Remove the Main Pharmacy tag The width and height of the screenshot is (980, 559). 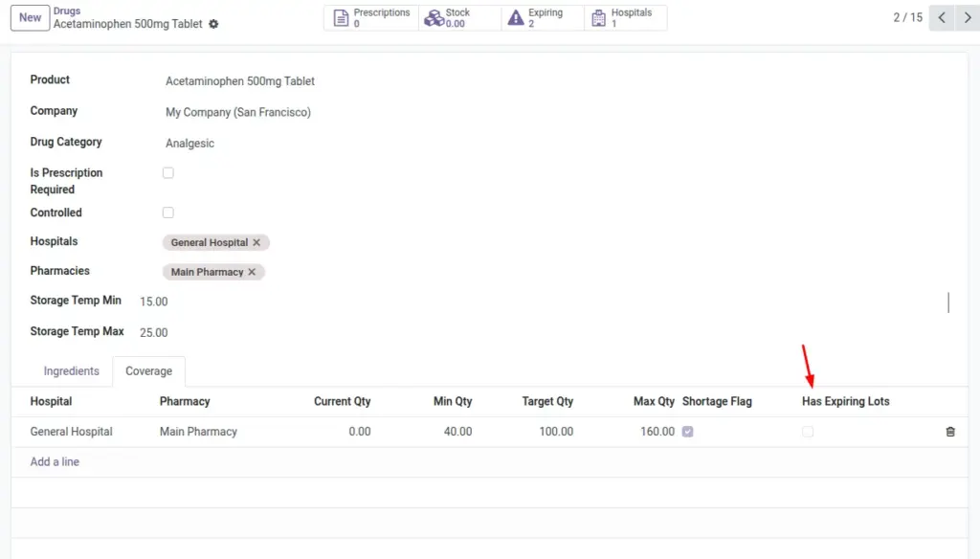click(x=252, y=272)
